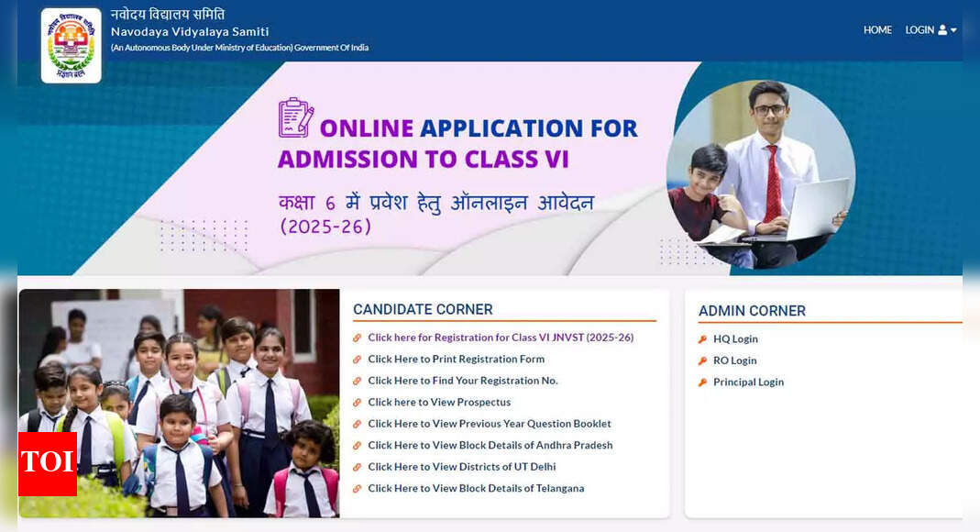
Task: Click View Previous Year Question Booklet
Action: point(490,424)
